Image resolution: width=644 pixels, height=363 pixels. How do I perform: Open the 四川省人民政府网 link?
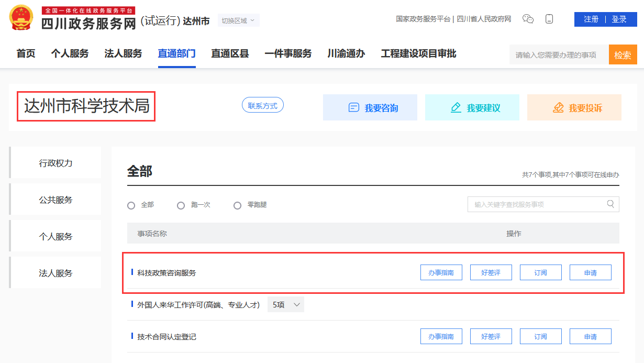(x=484, y=19)
